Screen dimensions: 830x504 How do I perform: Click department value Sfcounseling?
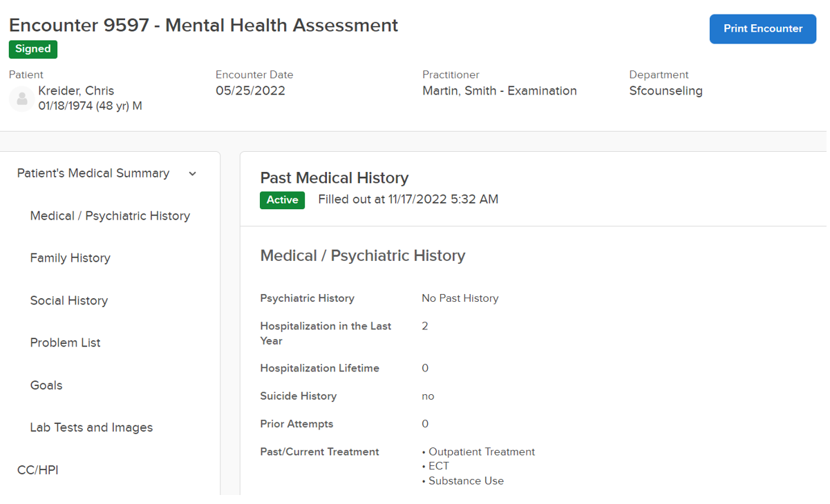[666, 91]
